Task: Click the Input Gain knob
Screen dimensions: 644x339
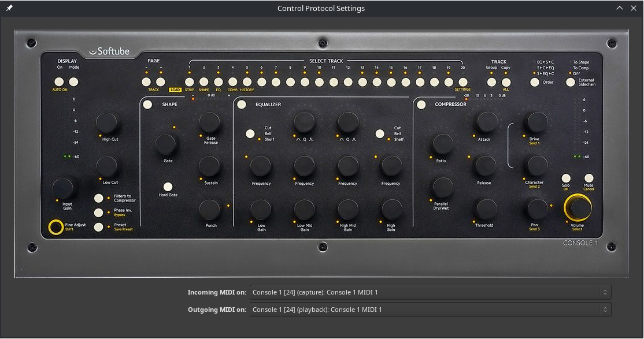Action: pos(64,188)
